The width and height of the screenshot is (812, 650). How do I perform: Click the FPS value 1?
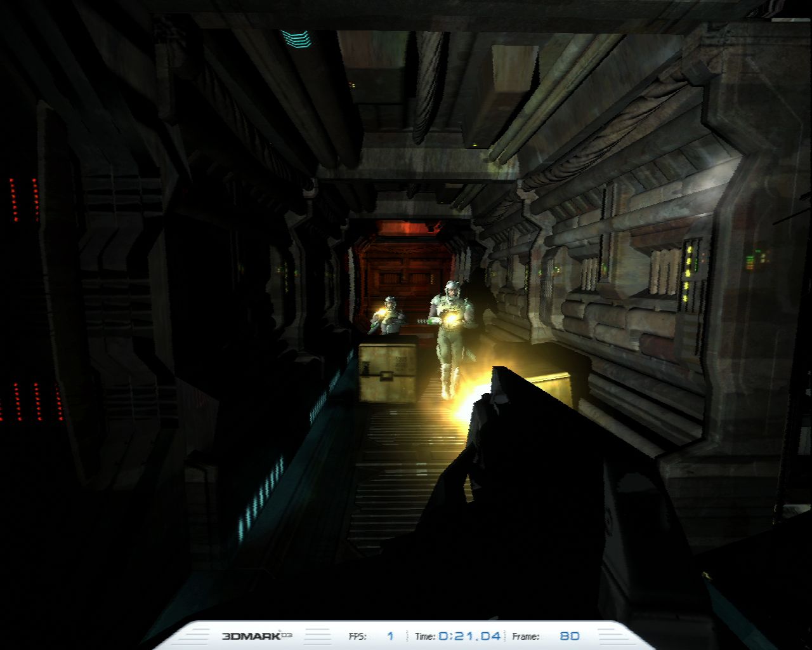pos(390,636)
